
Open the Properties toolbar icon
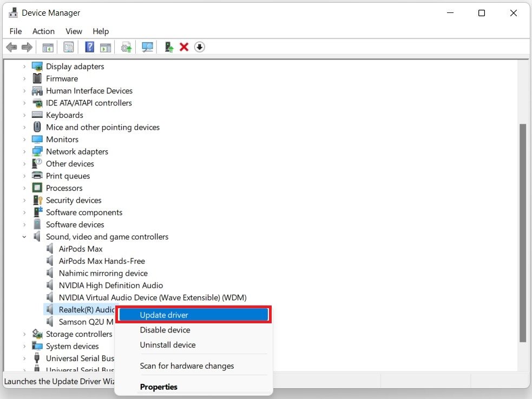(x=69, y=48)
